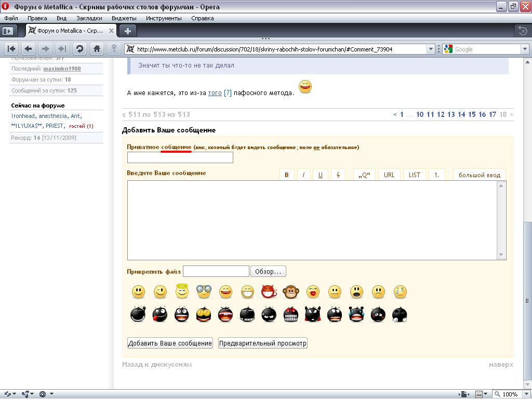Click the Rewind navigation icon
This screenshot has height=399, width=532.
coord(11,49)
